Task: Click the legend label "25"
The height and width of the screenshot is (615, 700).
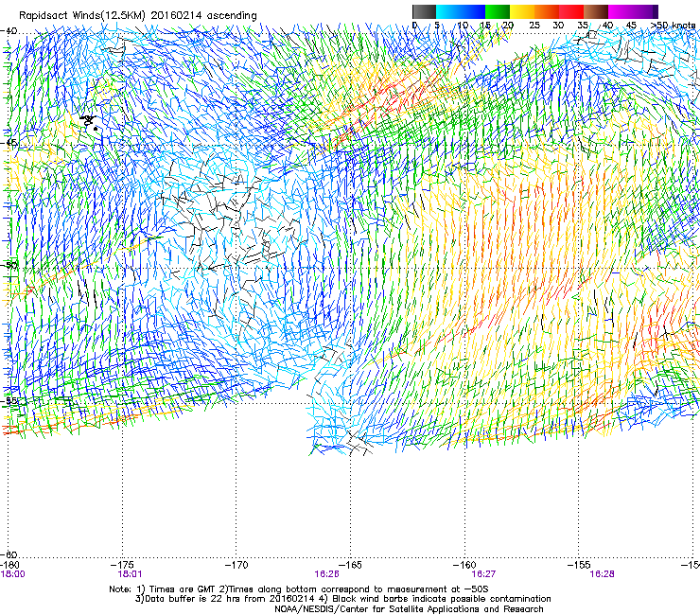Action: click(x=534, y=26)
